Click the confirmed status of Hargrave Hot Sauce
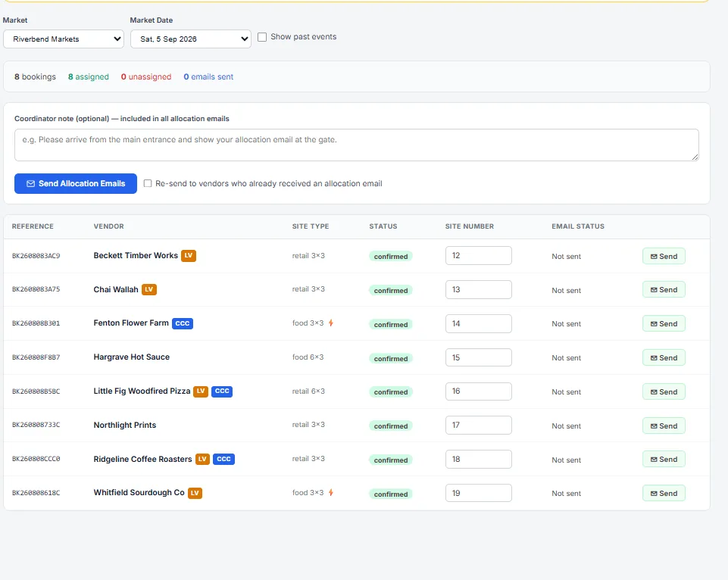 pyautogui.click(x=391, y=358)
